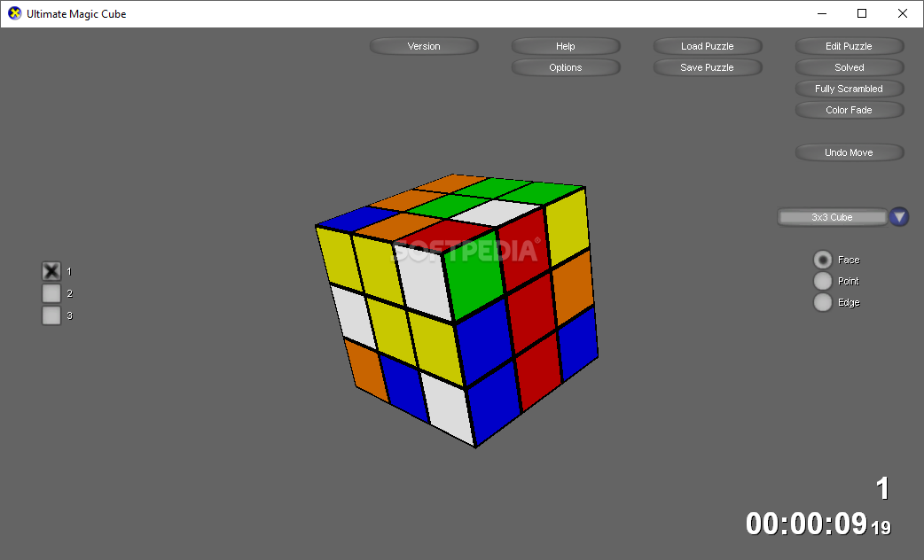Click the elapsed timer 00:00:09
The height and width of the screenshot is (560, 924).
pos(806,524)
